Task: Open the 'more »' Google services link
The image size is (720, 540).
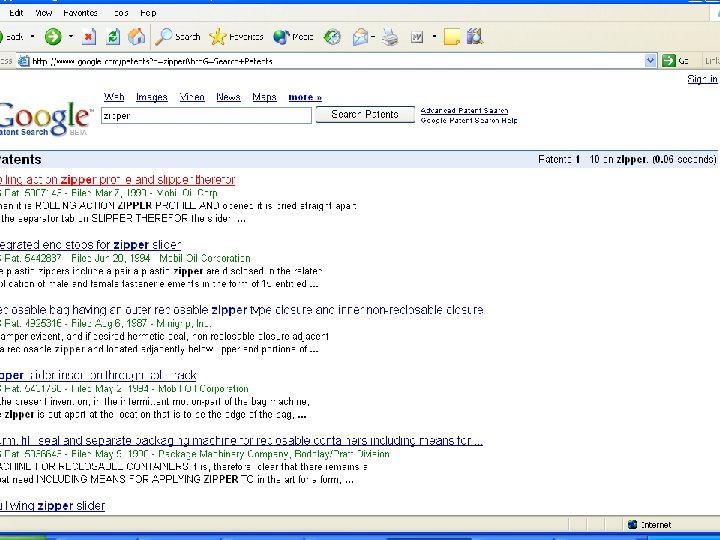Action: 305,97
